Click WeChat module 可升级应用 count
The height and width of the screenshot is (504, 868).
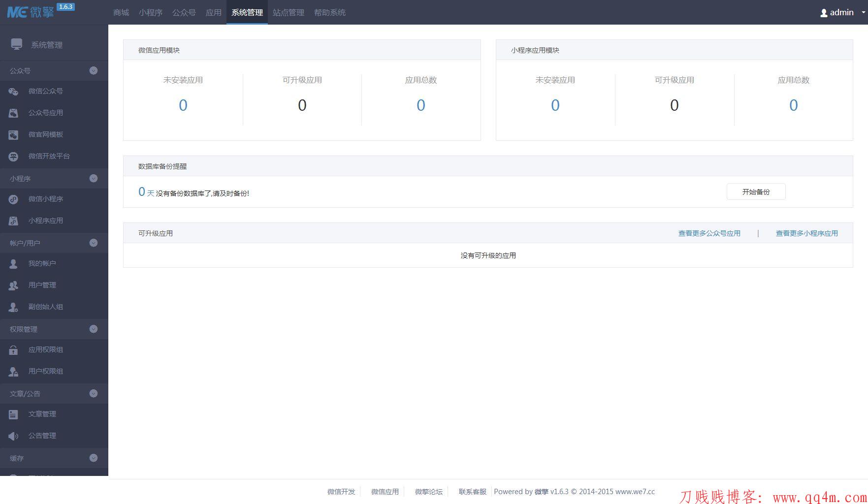[302, 105]
